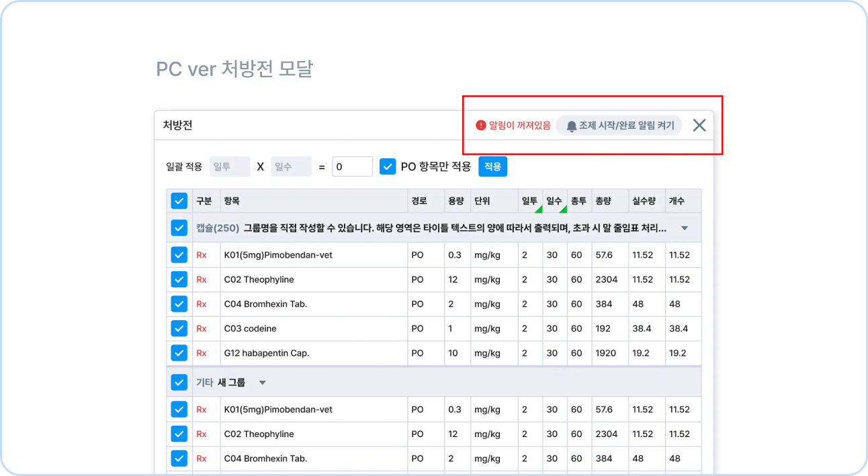Viewport: 868px width, 476px height.
Task: Close the 처방전 modal with X icon
Action: coord(699,125)
